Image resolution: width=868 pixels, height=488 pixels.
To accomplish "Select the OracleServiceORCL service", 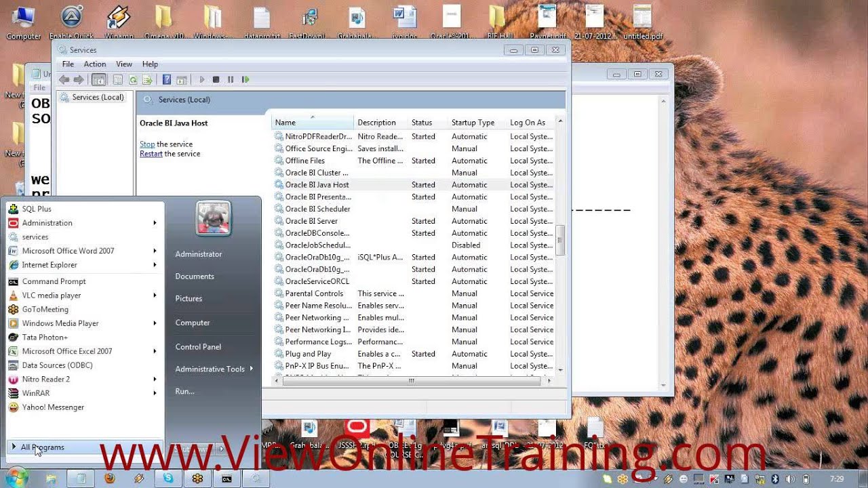I will pos(414,281).
